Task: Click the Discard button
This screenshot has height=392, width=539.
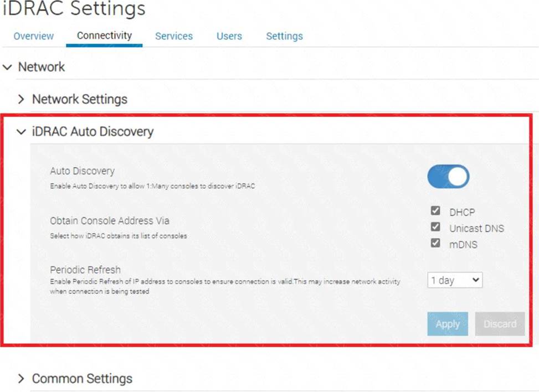Action: tap(500, 324)
